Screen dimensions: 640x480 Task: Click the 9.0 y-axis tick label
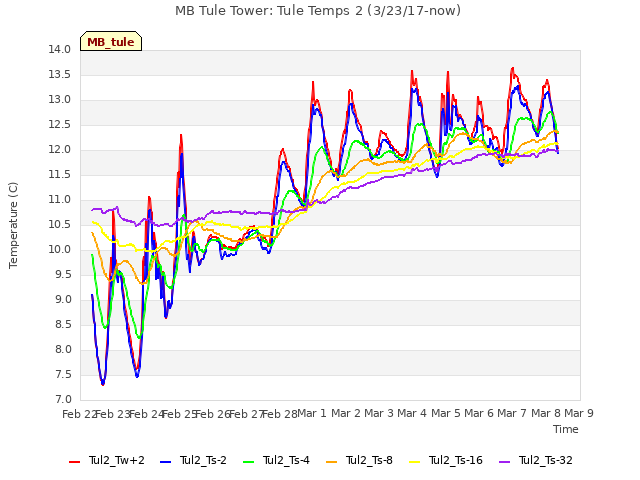[63, 300]
